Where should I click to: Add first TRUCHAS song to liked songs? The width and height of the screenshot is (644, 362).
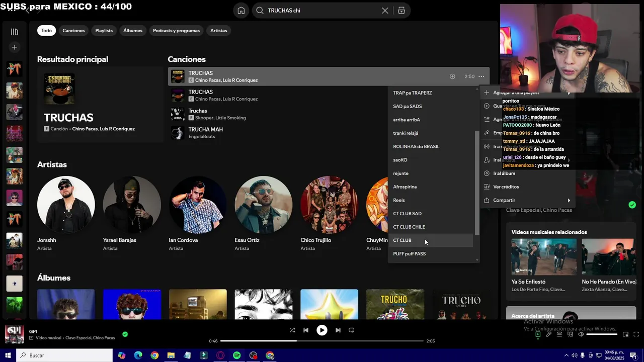tap(452, 76)
